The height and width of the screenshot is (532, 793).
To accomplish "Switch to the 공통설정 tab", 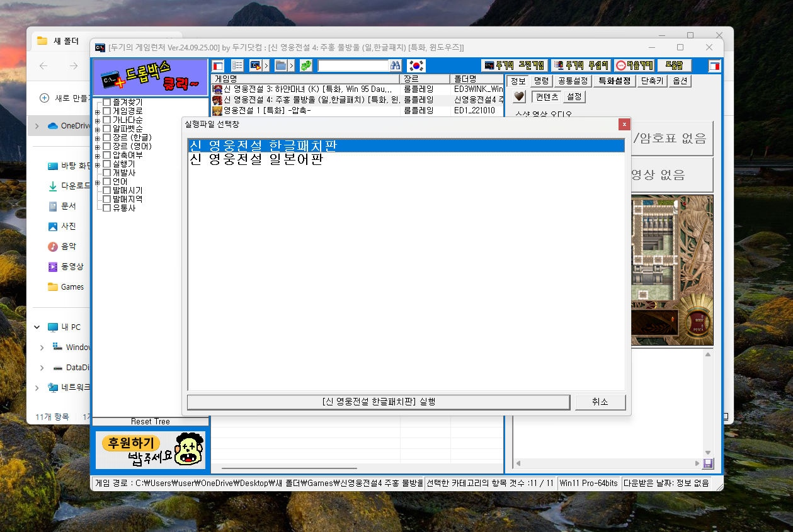I will pyautogui.click(x=573, y=81).
